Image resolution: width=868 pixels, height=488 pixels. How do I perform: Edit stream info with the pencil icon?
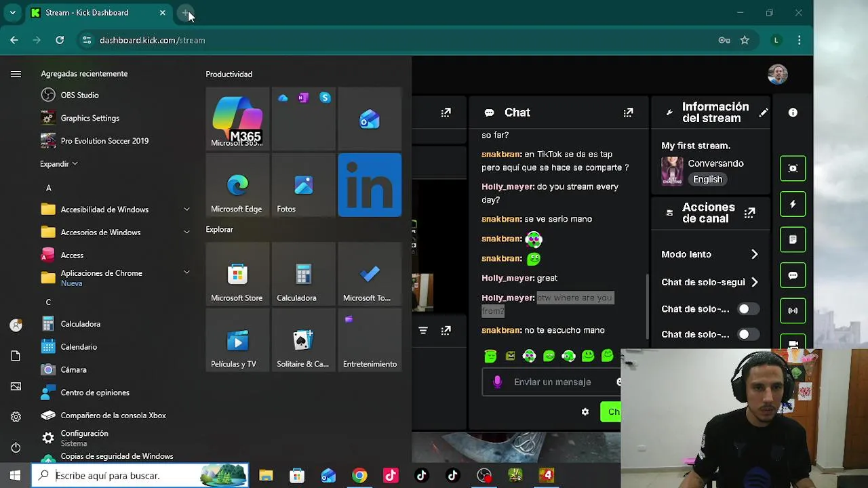tap(764, 113)
